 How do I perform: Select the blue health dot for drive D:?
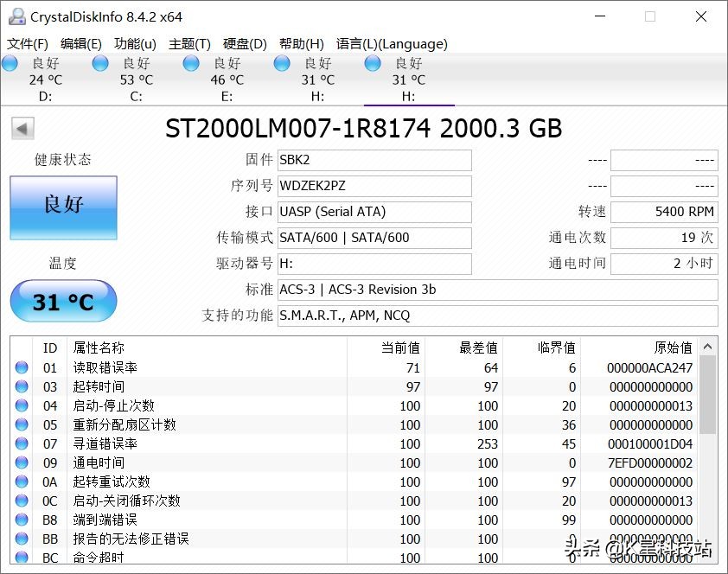[10, 62]
